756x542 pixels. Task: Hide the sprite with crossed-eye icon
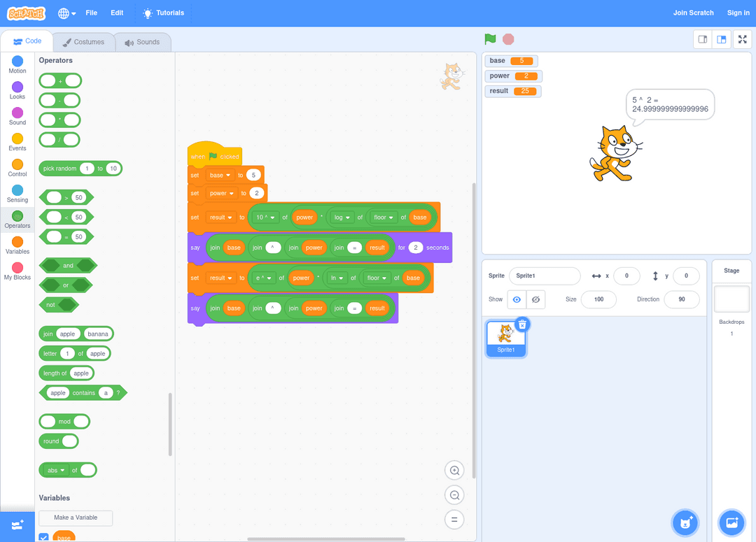click(535, 299)
